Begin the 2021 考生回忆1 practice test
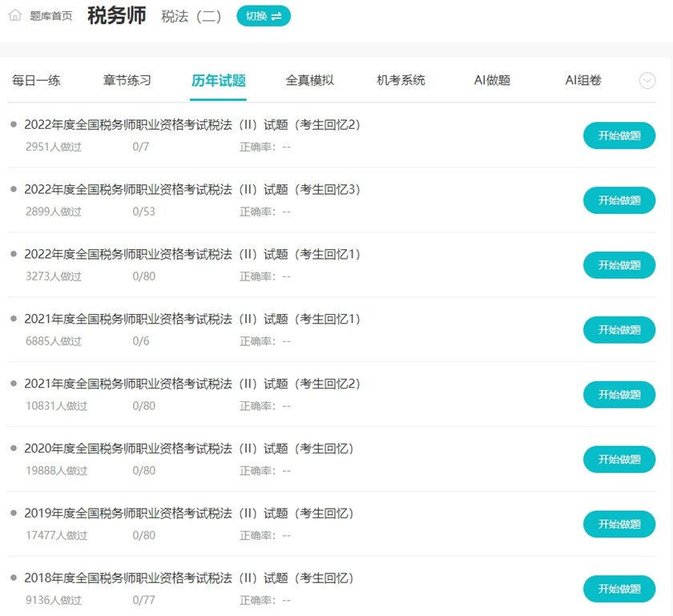 619,329
